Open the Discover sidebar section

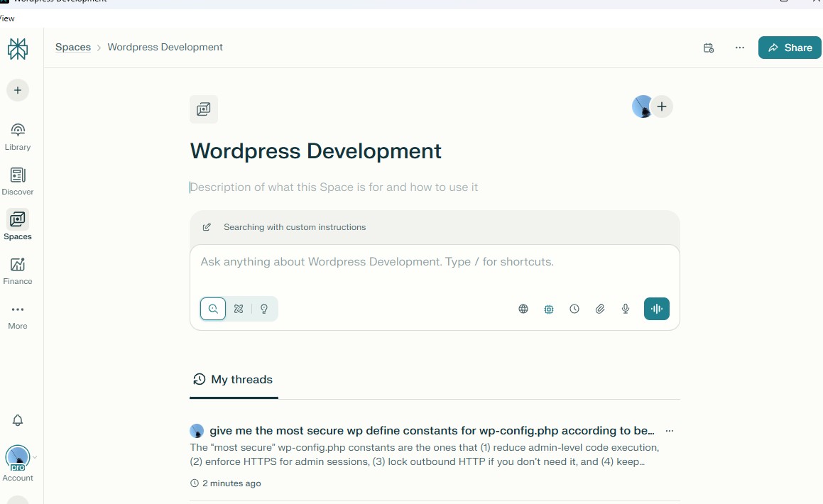click(x=18, y=181)
